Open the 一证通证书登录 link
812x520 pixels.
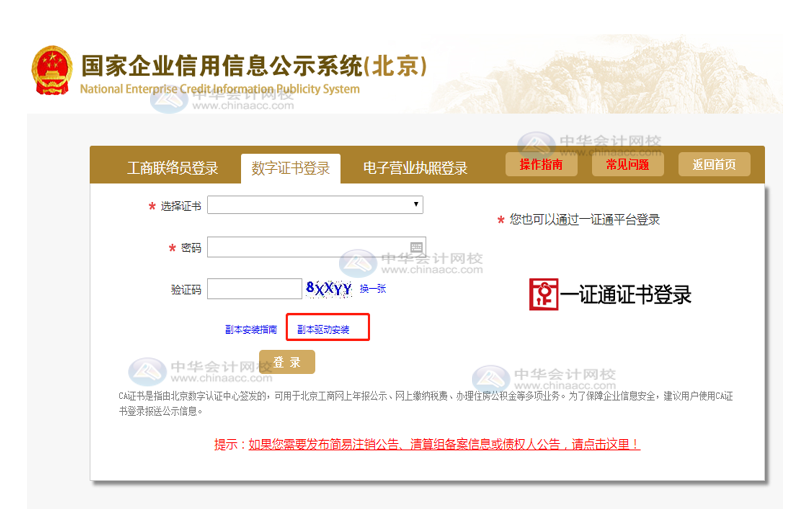626,295
